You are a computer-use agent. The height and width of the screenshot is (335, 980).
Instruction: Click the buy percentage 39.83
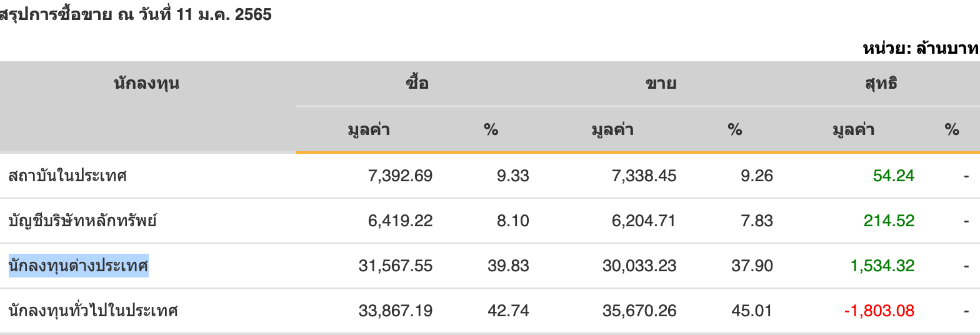click(x=508, y=266)
